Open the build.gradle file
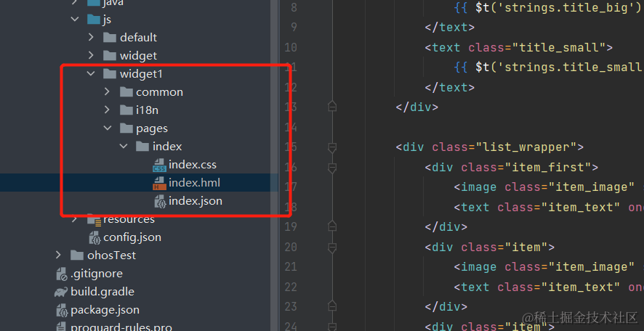The height and width of the screenshot is (331, 644). pos(102,292)
